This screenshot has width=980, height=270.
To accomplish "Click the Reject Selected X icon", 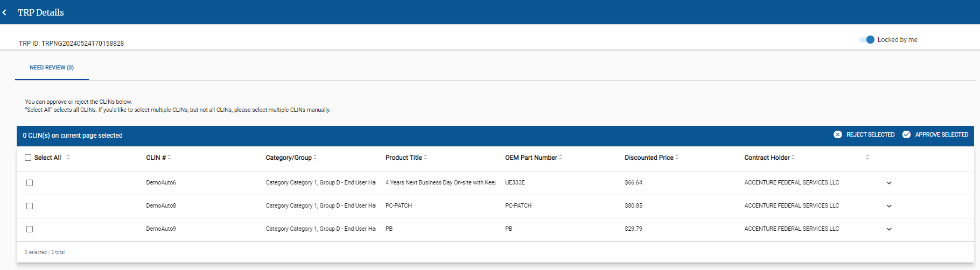I will pos(837,134).
